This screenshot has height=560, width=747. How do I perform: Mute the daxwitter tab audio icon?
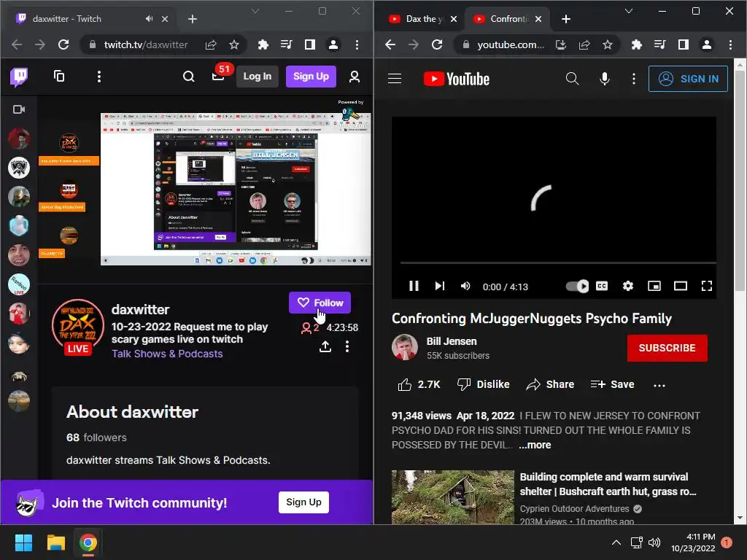tap(149, 18)
